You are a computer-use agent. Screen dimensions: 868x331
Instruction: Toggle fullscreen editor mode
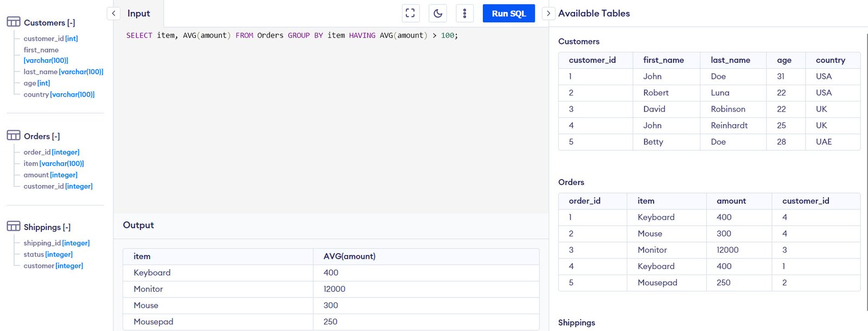point(411,14)
